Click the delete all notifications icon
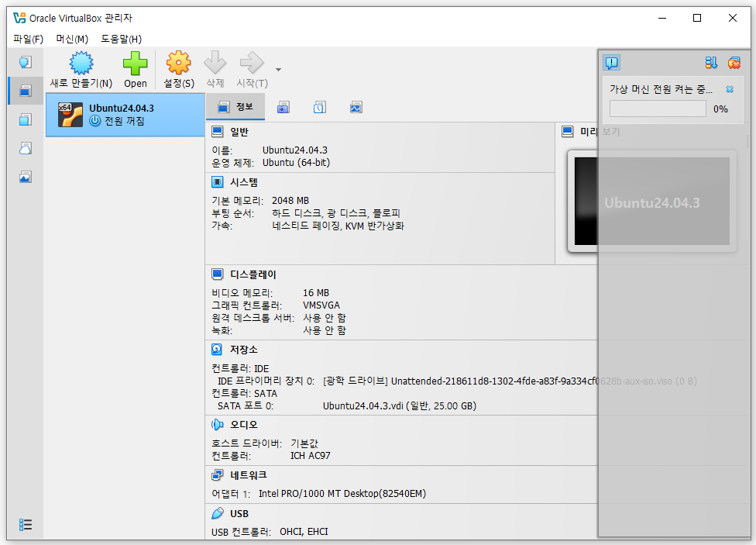 tap(734, 63)
